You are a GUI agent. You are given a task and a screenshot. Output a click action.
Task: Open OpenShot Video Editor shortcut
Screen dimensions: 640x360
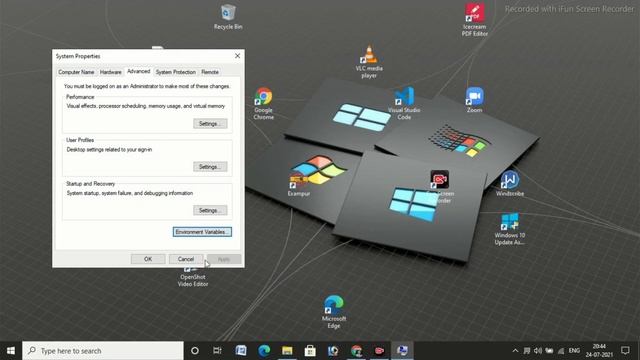point(193,278)
